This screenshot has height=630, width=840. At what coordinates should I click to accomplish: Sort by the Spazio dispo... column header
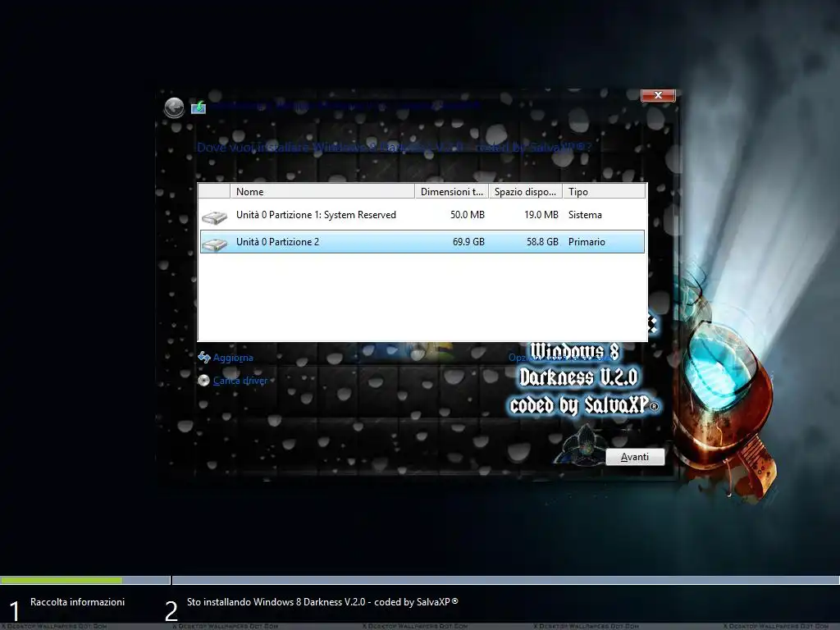(x=526, y=191)
